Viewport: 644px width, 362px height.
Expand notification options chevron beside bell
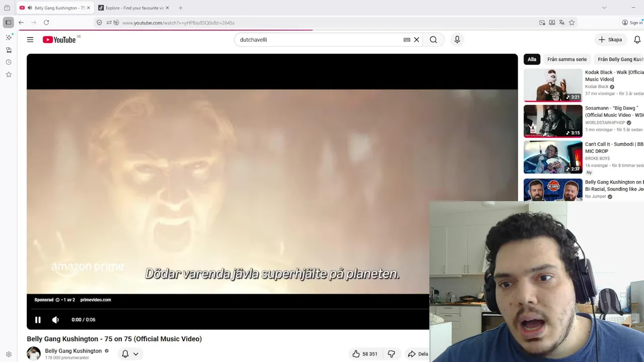136,354
